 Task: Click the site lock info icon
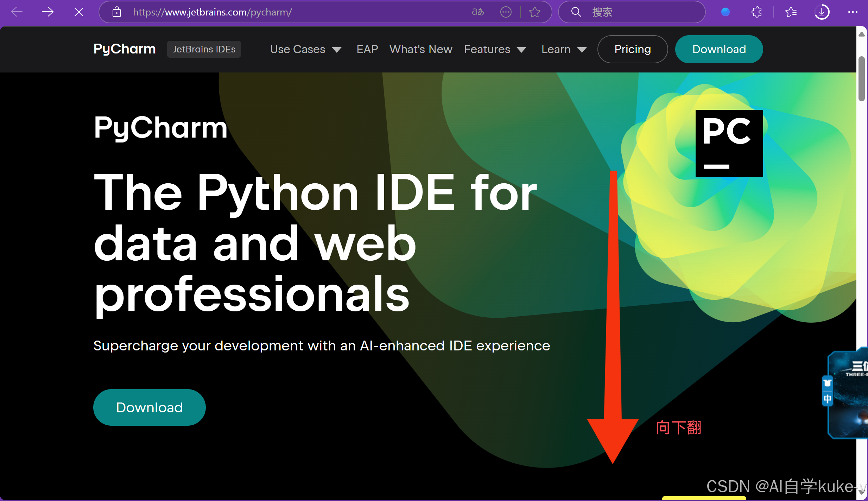[117, 12]
